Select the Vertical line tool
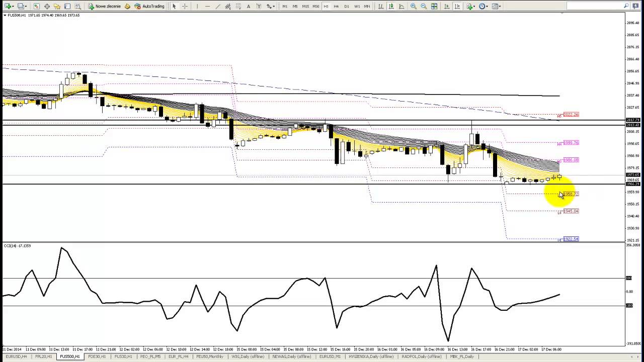This screenshot has width=644, height=362. 197,6
